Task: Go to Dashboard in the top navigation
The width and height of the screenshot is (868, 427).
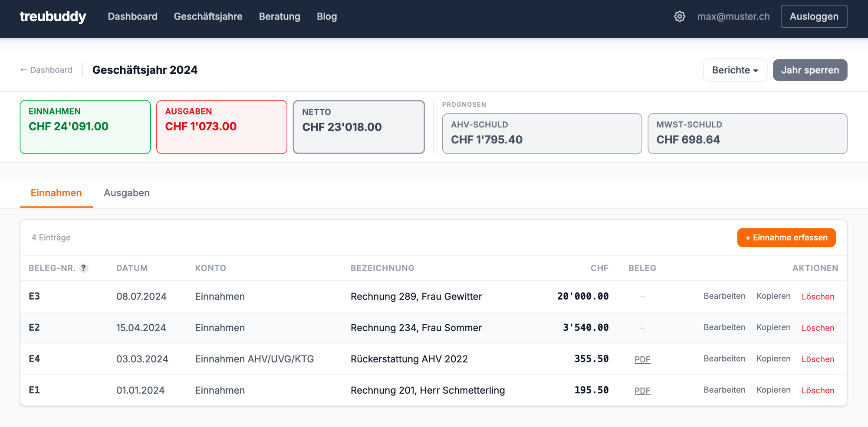Action: pyautogui.click(x=132, y=16)
